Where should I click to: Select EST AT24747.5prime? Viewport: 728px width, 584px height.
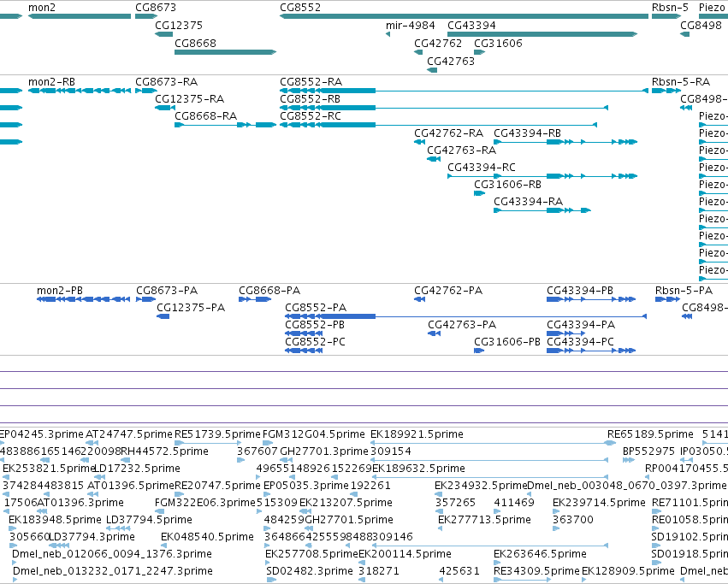129,434
